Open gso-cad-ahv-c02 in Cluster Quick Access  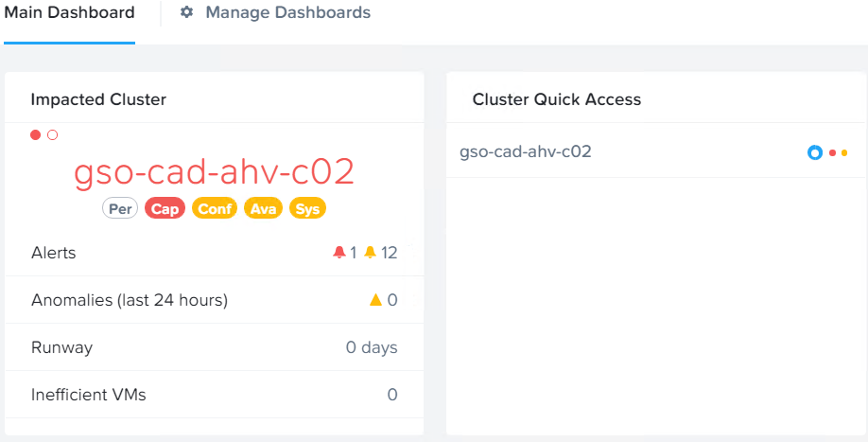pyautogui.click(x=526, y=151)
